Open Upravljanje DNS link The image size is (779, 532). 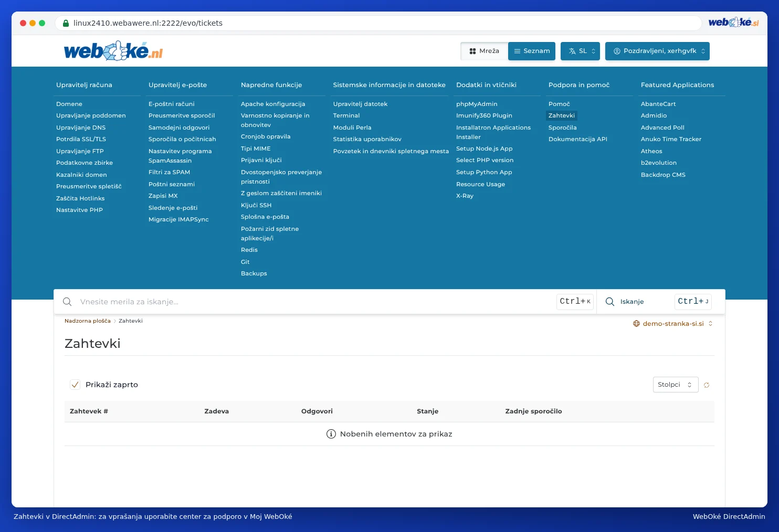point(81,127)
